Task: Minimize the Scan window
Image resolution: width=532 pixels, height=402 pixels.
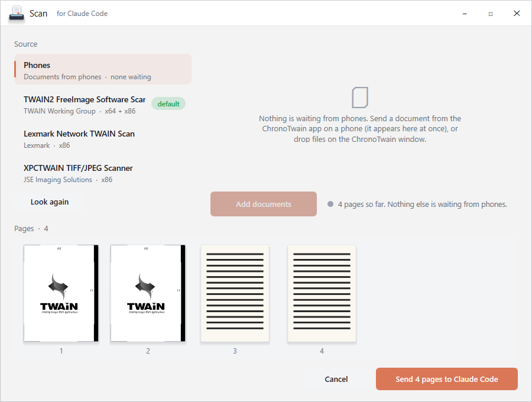Action: [x=465, y=14]
